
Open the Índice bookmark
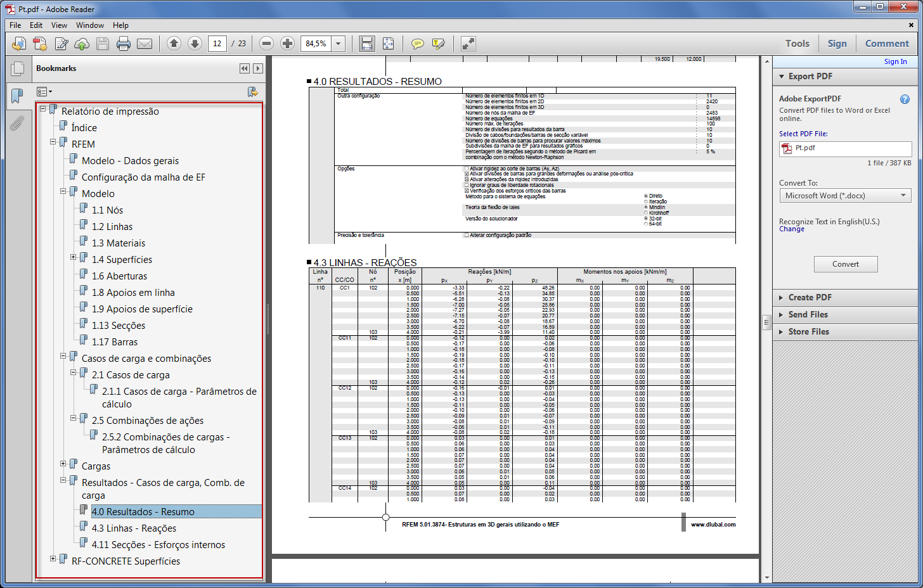pos(84,128)
